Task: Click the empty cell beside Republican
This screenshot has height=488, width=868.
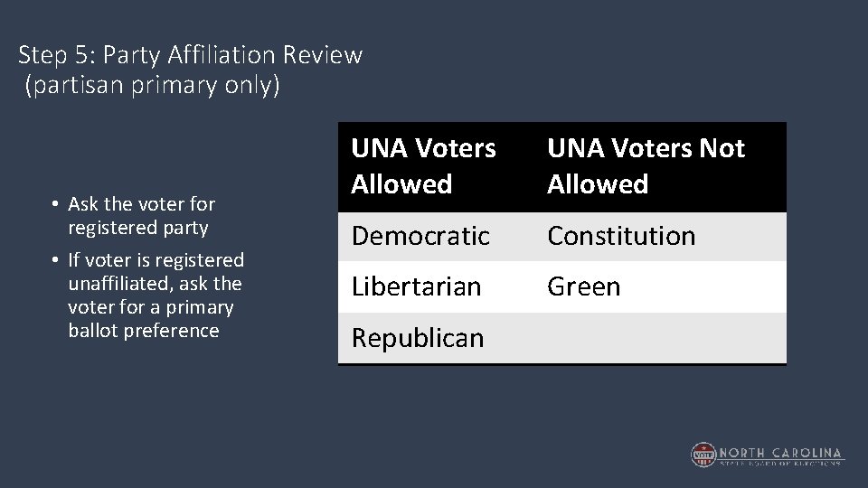Action: pyautogui.click(x=660, y=338)
